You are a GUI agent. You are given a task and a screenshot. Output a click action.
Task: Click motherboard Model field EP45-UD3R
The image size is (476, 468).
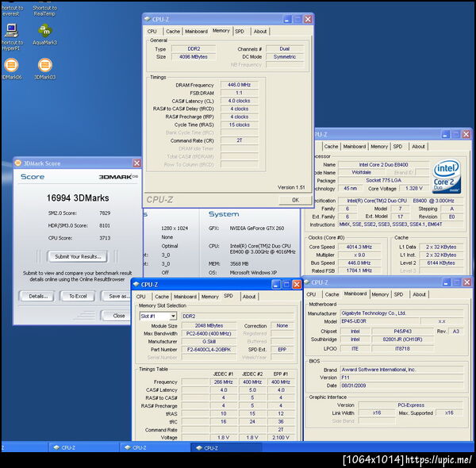click(380, 321)
